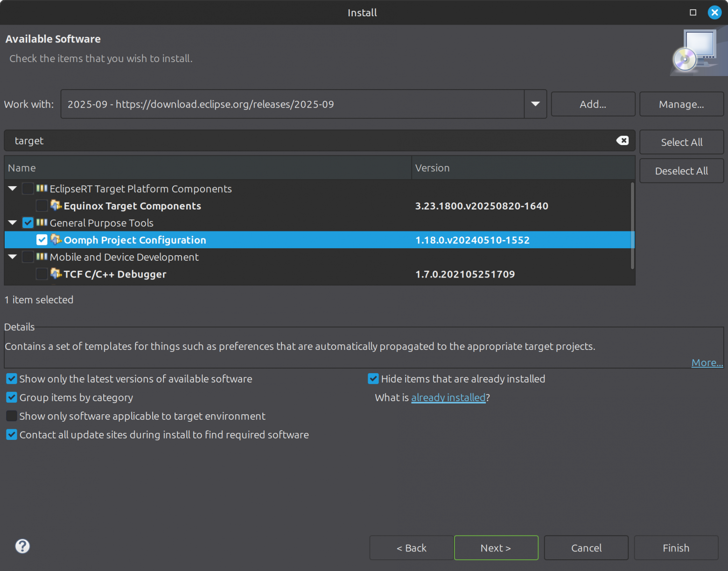728x571 pixels.
Task: Click the Mobile and Device Development category icon
Action: [x=42, y=257]
